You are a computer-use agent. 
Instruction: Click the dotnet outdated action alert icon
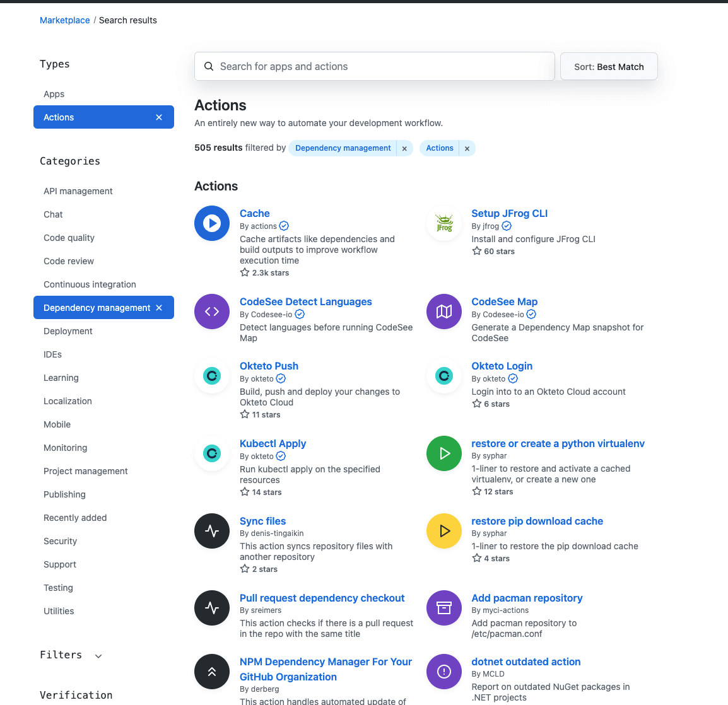[444, 672]
